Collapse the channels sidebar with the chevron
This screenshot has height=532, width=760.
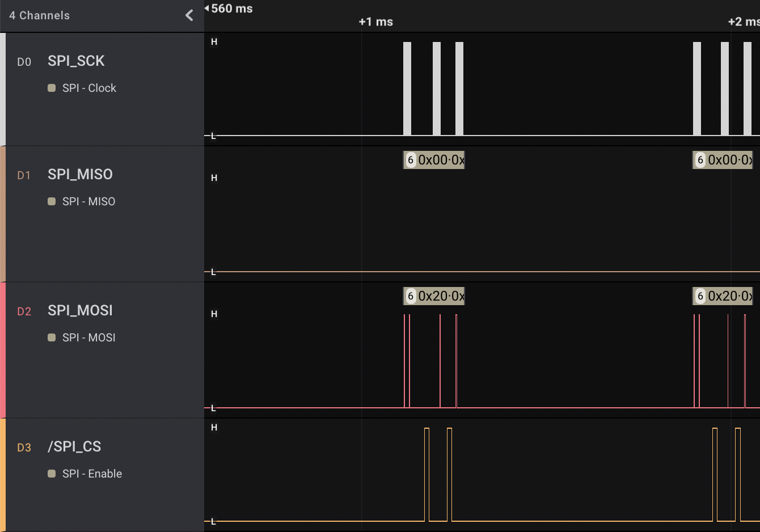[x=189, y=15]
